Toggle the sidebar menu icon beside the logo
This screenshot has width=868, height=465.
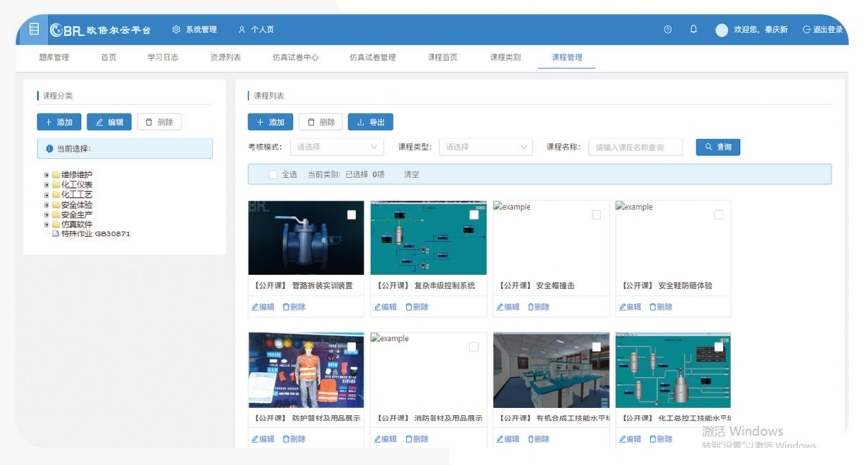34,29
